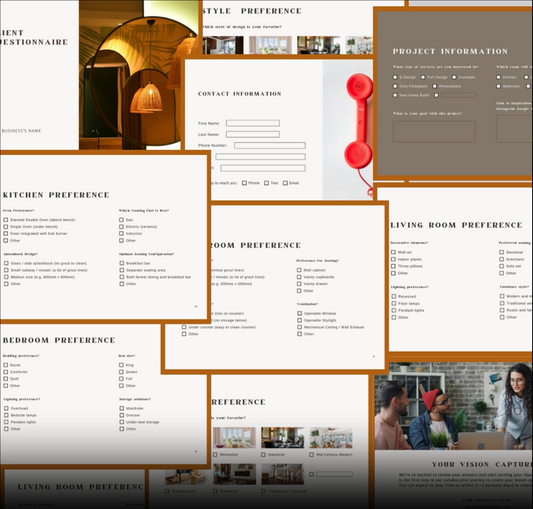The width and height of the screenshot is (533, 509).
Task: Select Renovations radio button
Action: point(434,86)
